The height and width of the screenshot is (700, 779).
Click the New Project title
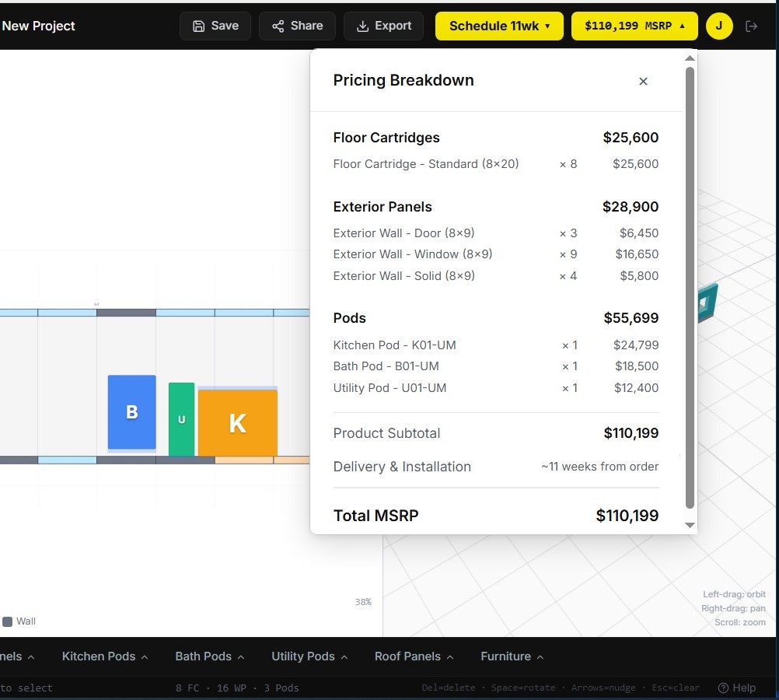click(38, 26)
